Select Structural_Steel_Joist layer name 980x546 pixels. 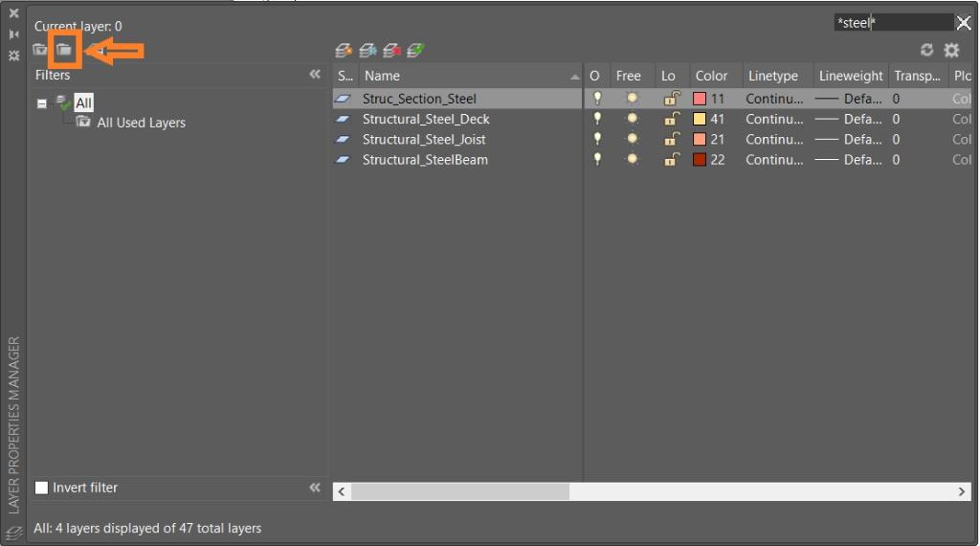click(424, 139)
